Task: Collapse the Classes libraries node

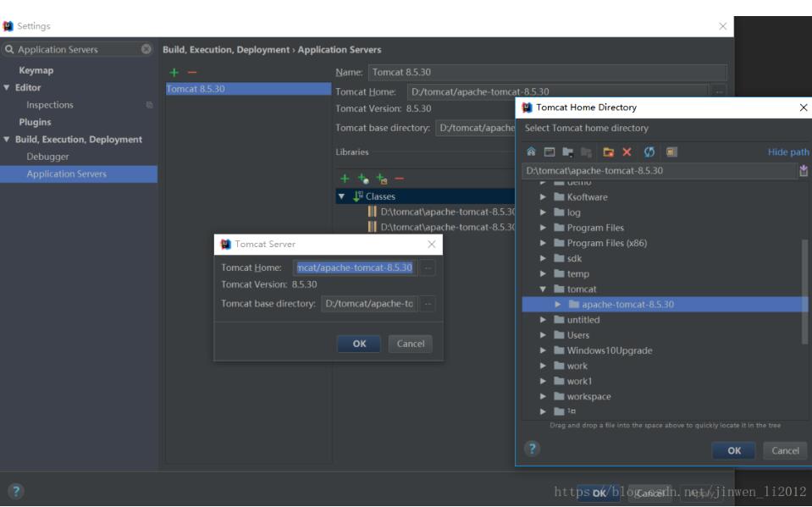Action: pyautogui.click(x=341, y=196)
